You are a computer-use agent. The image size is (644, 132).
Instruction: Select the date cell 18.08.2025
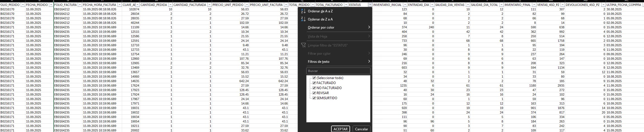[x=625, y=77]
